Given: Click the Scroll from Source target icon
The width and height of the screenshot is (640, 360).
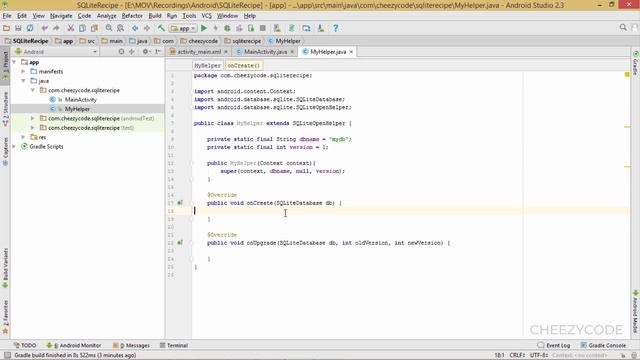Looking at the screenshot, I should pos(121,52).
